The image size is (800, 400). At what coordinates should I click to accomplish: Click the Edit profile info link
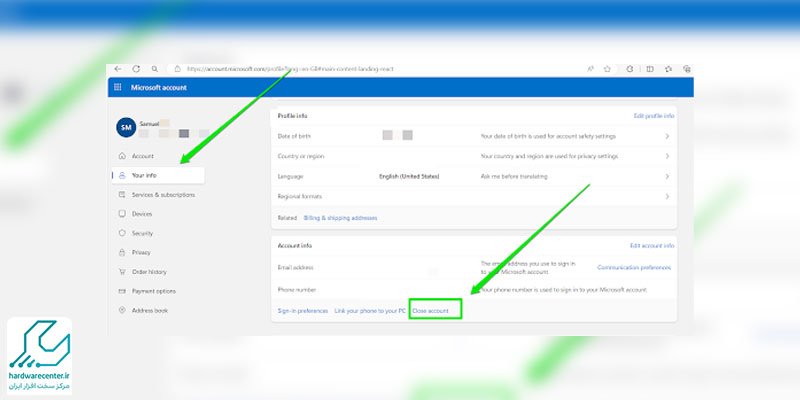pyautogui.click(x=654, y=116)
